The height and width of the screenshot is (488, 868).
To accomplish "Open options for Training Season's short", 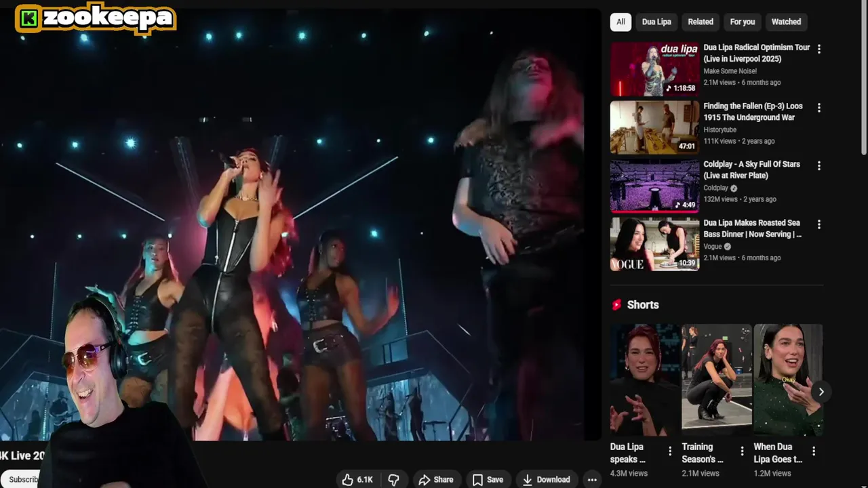I will pyautogui.click(x=742, y=451).
